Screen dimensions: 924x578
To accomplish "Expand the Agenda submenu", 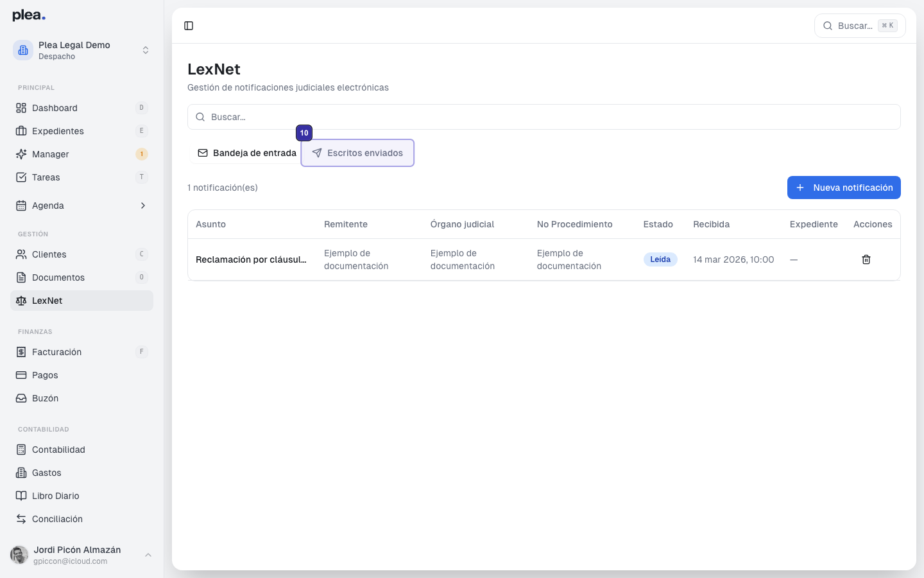I will pyautogui.click(x=143, y=206).
